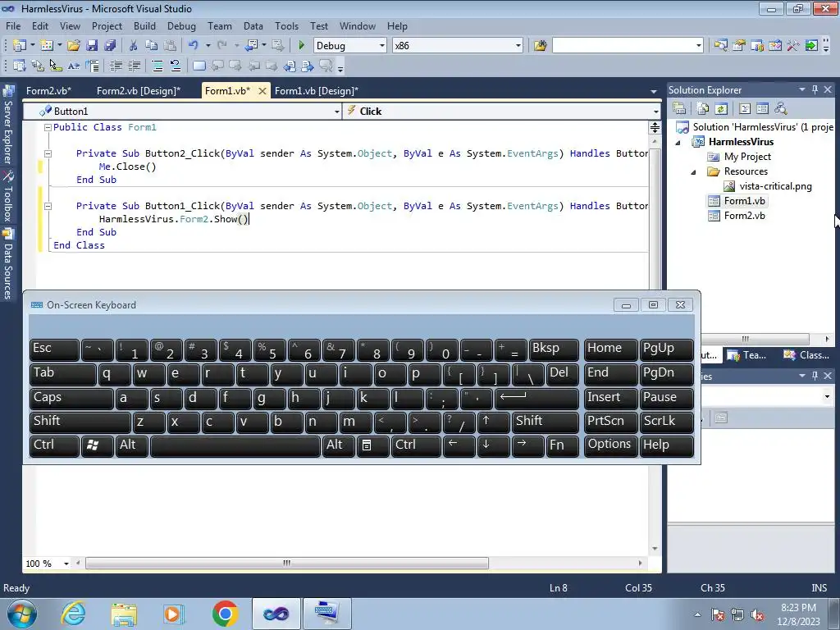Screen dimensions: 840x630
Task: Click the Find in Files binoculars icon
Action: pos(540,46)
